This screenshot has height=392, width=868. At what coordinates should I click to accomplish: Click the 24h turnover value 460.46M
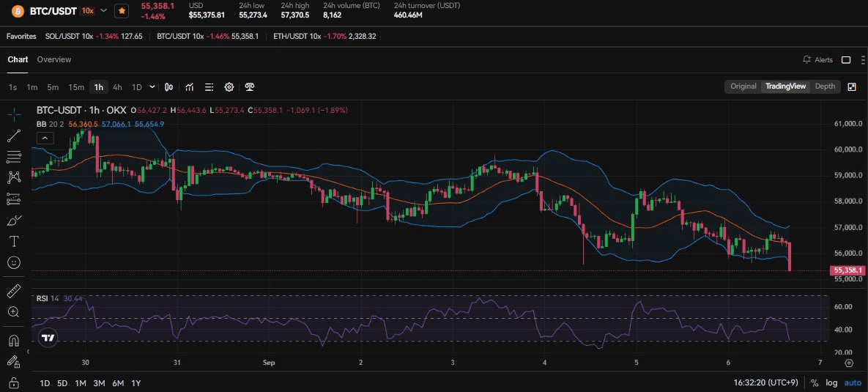pos(409,15)
